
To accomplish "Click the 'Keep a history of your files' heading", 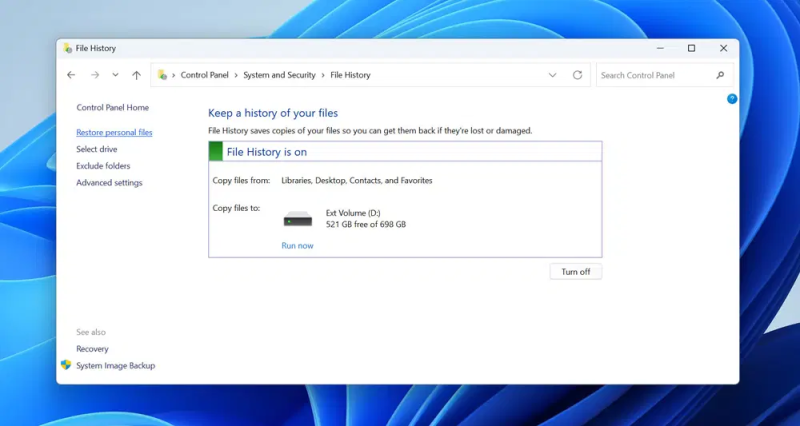I will (x=273, y=113).
